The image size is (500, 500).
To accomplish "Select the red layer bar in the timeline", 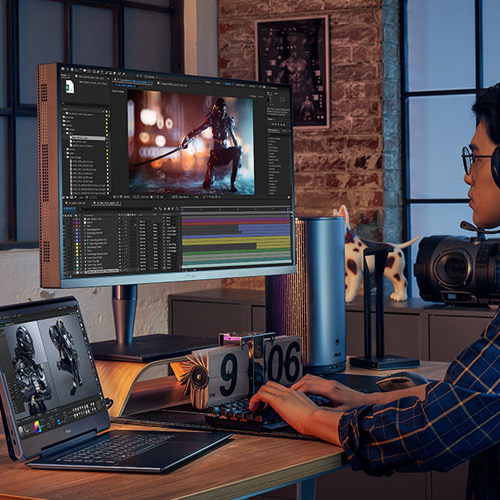I will pyautogui.click(x=236, y=223).
